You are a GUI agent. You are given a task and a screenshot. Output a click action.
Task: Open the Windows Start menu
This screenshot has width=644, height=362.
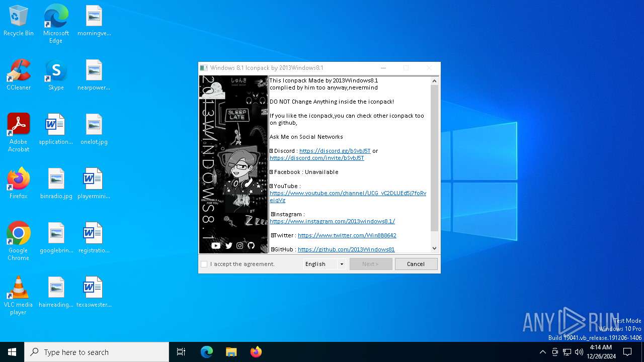tap(12, 352)
